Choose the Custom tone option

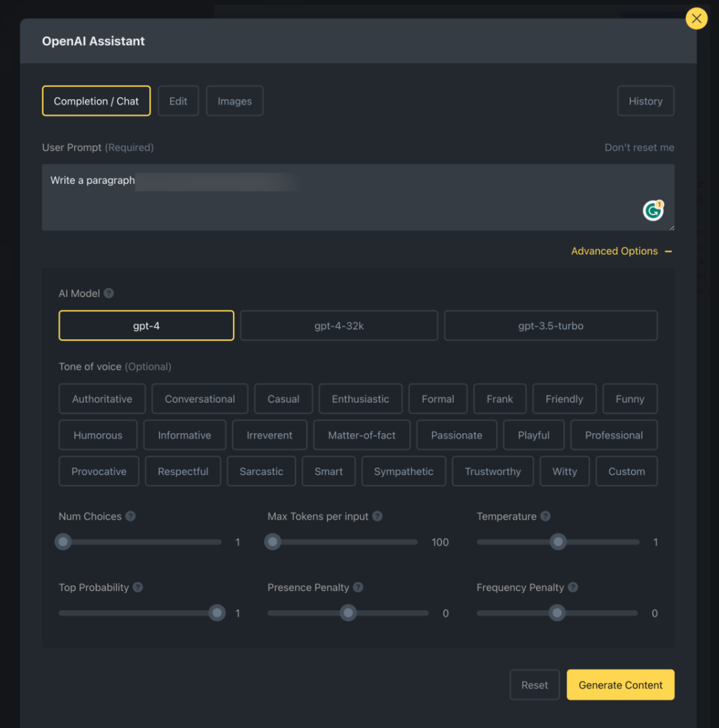[x=626, y=471]
